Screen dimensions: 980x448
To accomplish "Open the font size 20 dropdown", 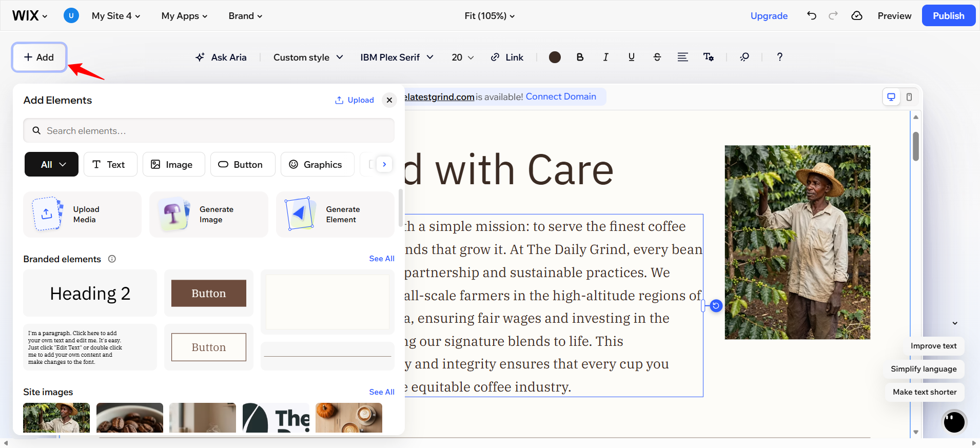I will pyautogui.click(x=462, y=57).
